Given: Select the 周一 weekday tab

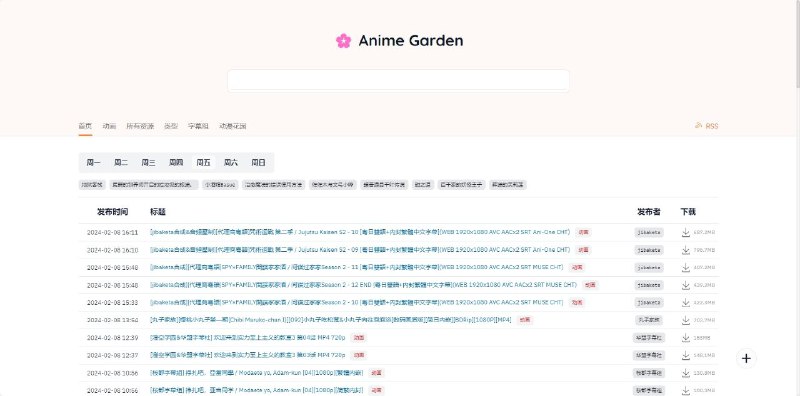Looking at the screenshot, I should click(93, 163).
